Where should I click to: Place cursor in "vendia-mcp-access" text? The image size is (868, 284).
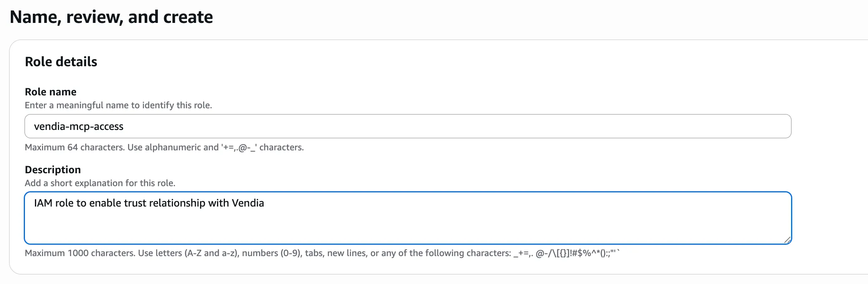79,127
